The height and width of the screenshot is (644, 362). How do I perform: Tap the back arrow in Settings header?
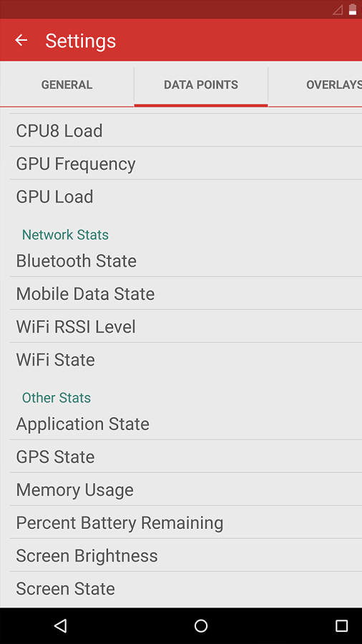tap(21, 40)
